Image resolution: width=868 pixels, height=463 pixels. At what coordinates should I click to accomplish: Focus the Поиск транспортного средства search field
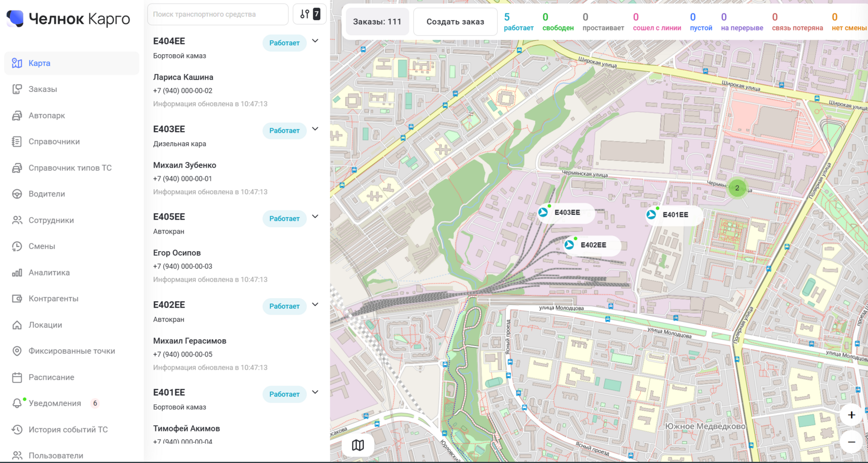[x=218, y=14]
